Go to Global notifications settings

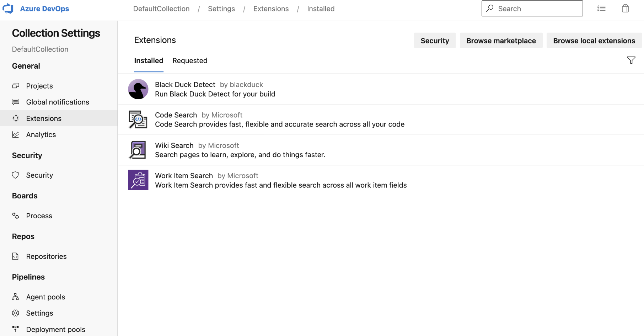pos(58,102)
